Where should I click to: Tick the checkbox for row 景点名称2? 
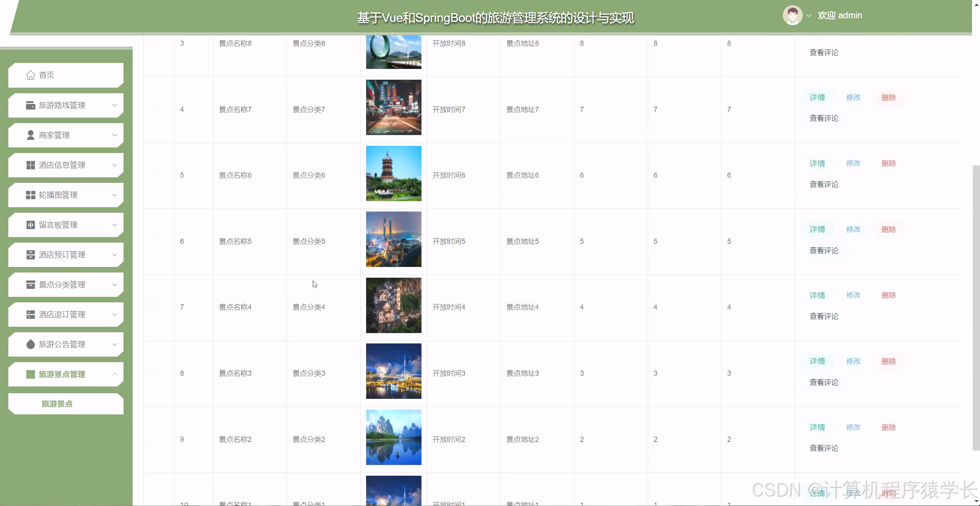153,439
